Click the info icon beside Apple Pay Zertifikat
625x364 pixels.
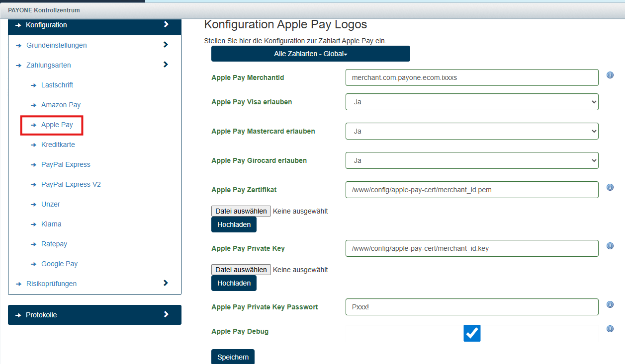coord(610,187)
